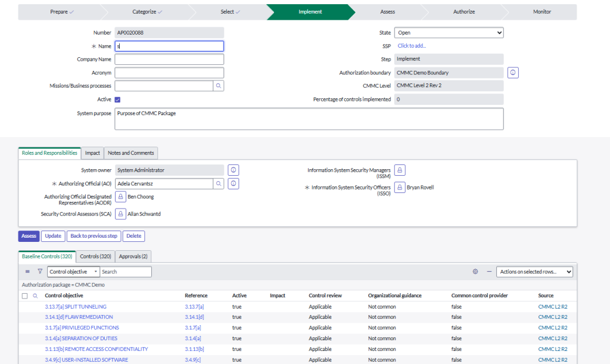The height and width of the screenshot is (364, 610).
Task: Select the Assess step in workflow bar
Action: click(387, 12)
